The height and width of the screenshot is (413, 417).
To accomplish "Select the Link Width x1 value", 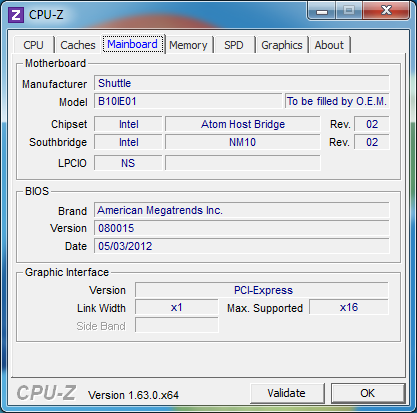I will click(177, 307).
